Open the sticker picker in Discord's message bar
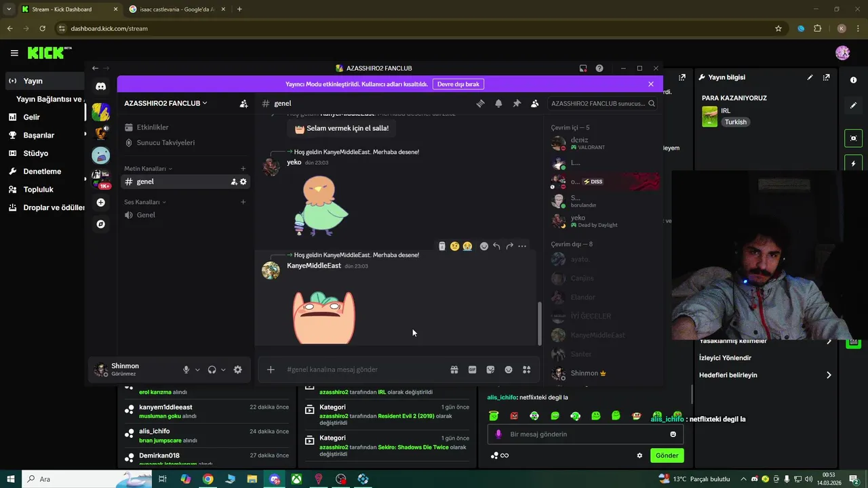The image size is (868, 488). tap(490, 369)
